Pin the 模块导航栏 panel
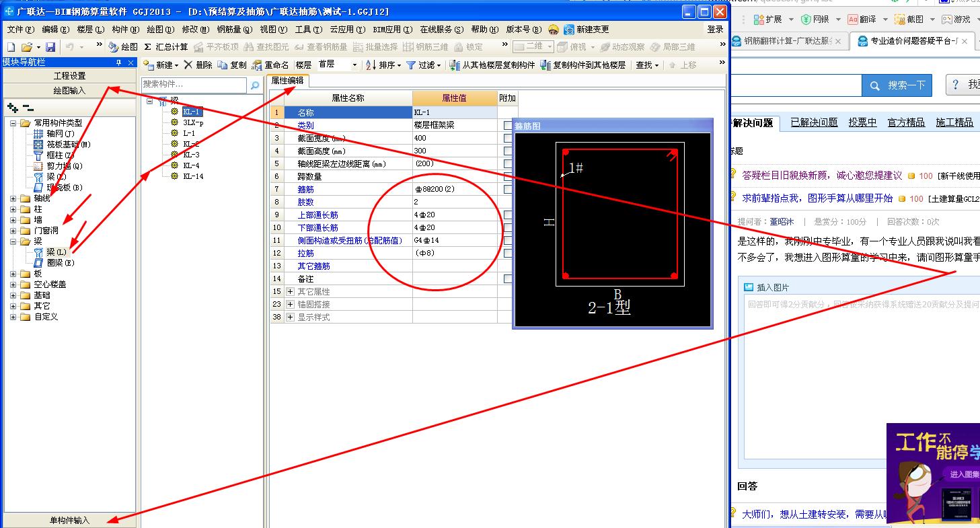 pyautogui.click(x=119, y=63)
